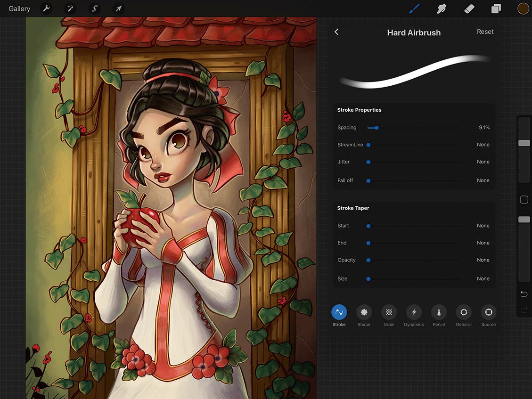532x399 pixels.
Task: Open the brown color swatch
Action: [523, 8]
